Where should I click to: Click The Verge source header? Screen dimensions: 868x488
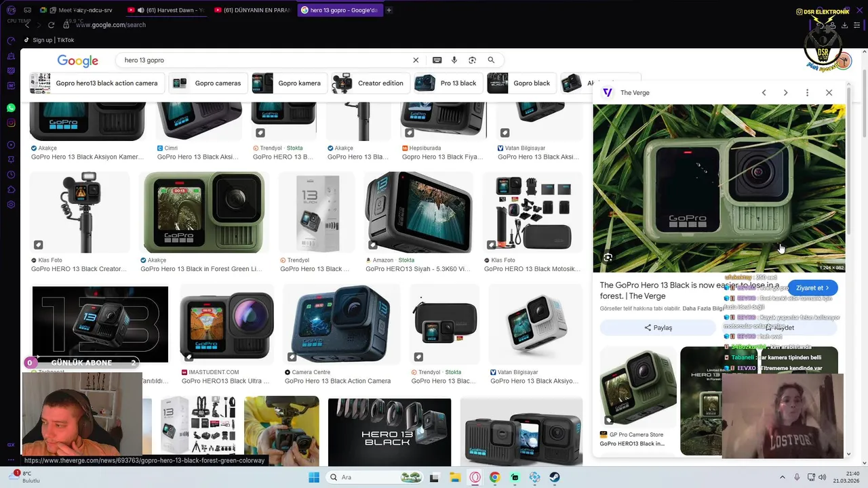tap(626, 93)
